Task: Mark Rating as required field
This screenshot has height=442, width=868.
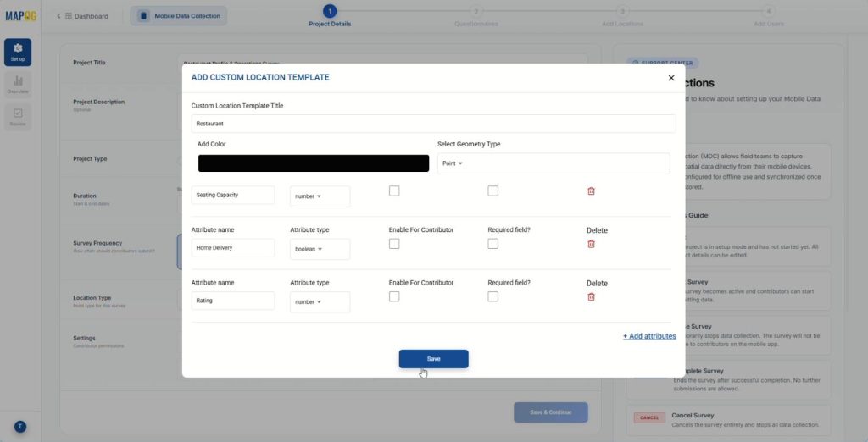Action: click(492, 297)
